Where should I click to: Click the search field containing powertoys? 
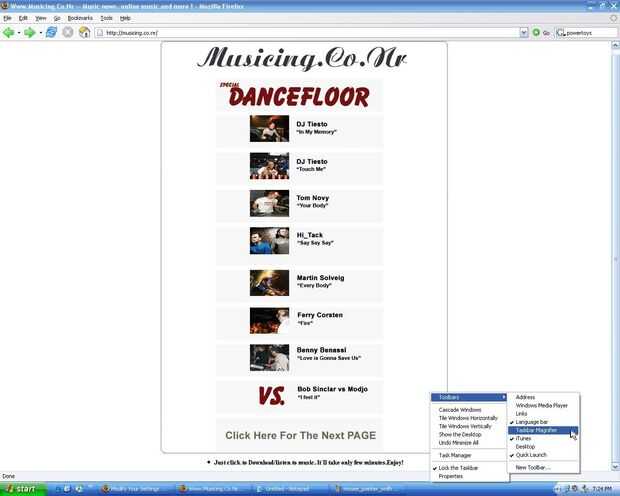591,33
